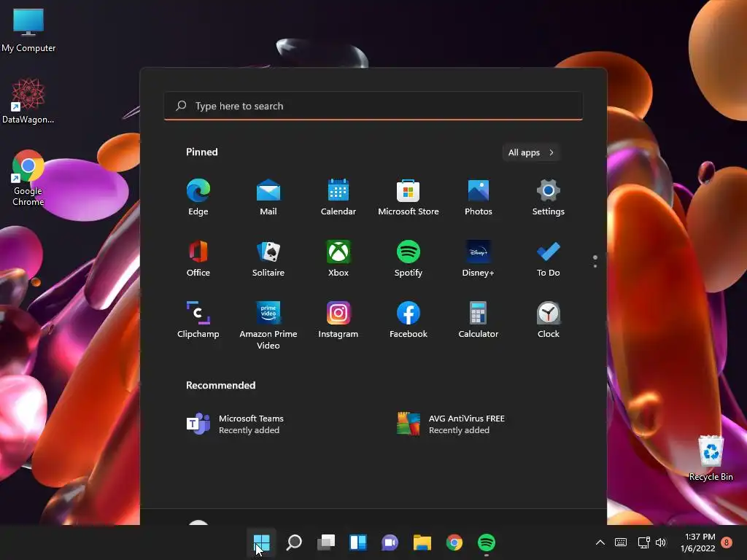Open the Facebook app

409,320
